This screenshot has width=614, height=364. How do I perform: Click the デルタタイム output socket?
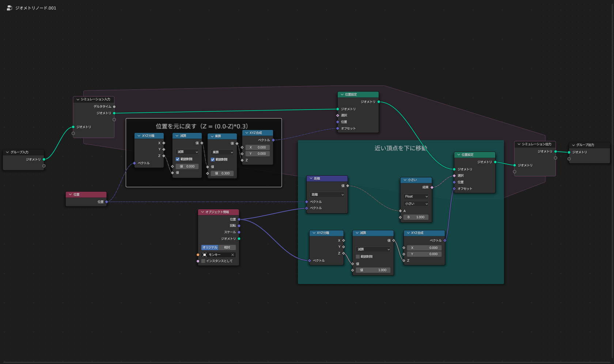tap(114, 107)
